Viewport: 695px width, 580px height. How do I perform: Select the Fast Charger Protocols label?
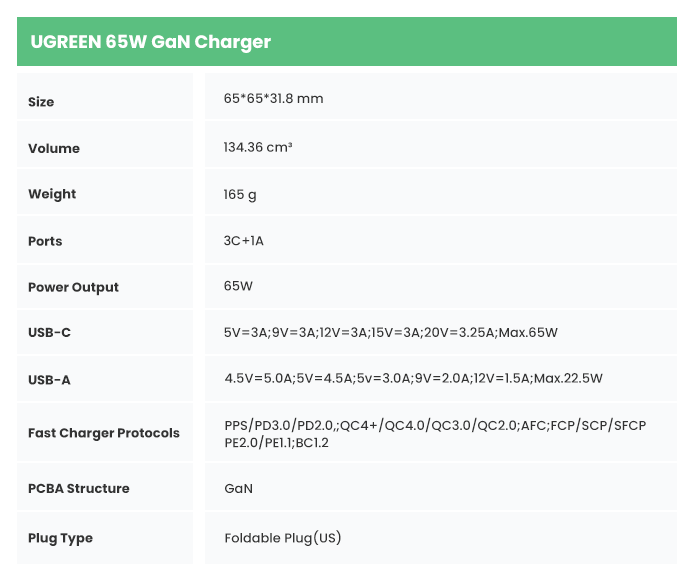coord(104,433)
